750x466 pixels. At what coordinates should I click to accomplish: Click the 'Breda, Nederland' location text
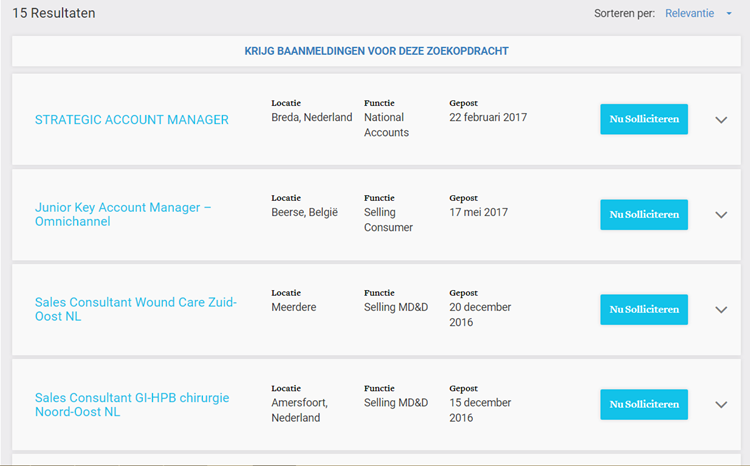312,117
